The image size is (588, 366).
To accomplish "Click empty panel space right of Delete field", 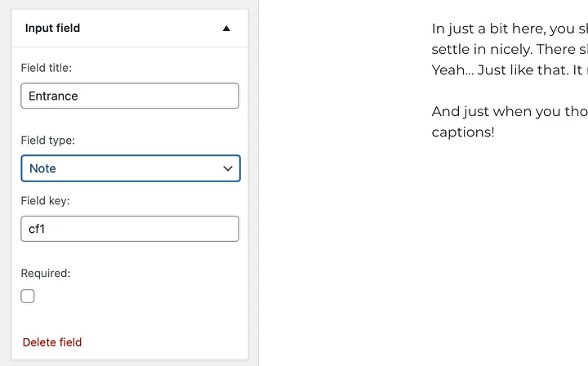I will [x=163, y=342].
